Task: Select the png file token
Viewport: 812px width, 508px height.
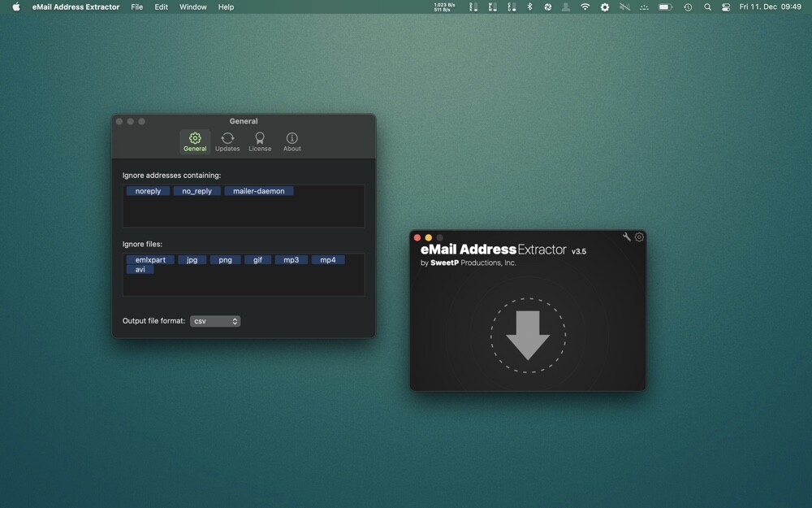Action: coord(225,260)
